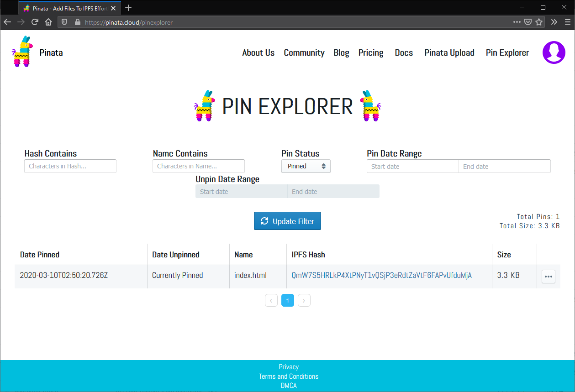Image resolution: width=575 pixels, height=392 pixels.
Task: Open a new browser tab with plus
Action: [x=128, y=8]
